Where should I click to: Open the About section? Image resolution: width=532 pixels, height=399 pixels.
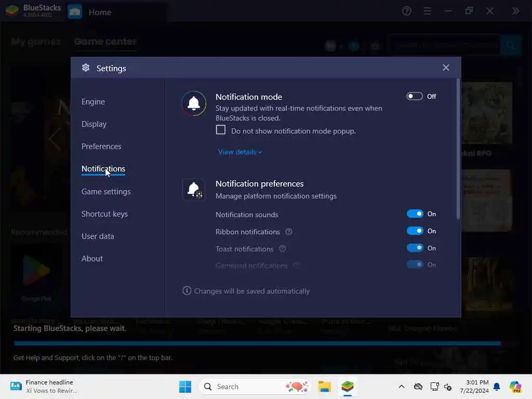(x=92, y=259)
